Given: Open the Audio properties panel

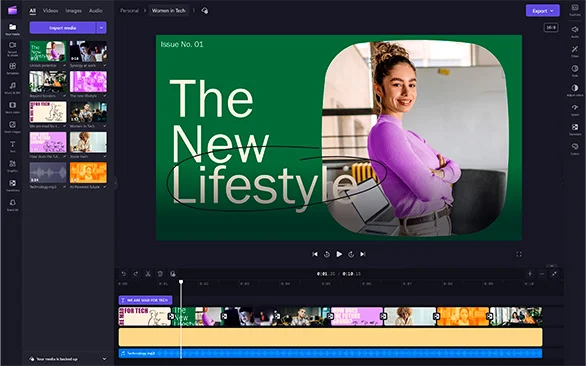Looking at the screenshot, I should (575, 31).
